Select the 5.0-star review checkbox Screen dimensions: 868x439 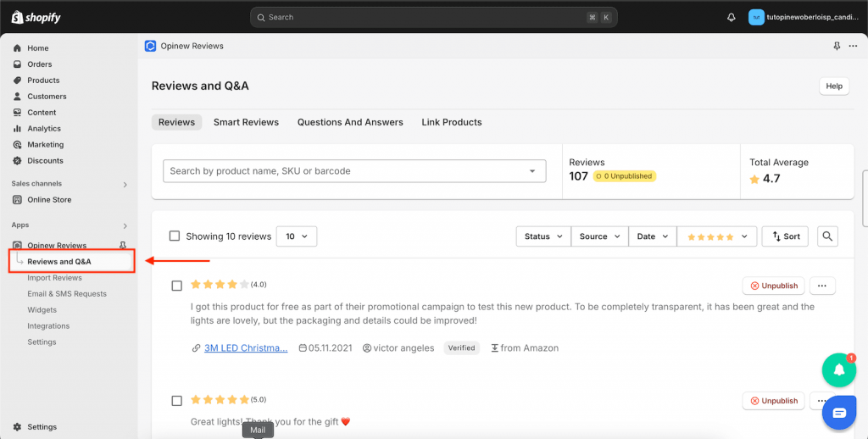click(177, 401)
